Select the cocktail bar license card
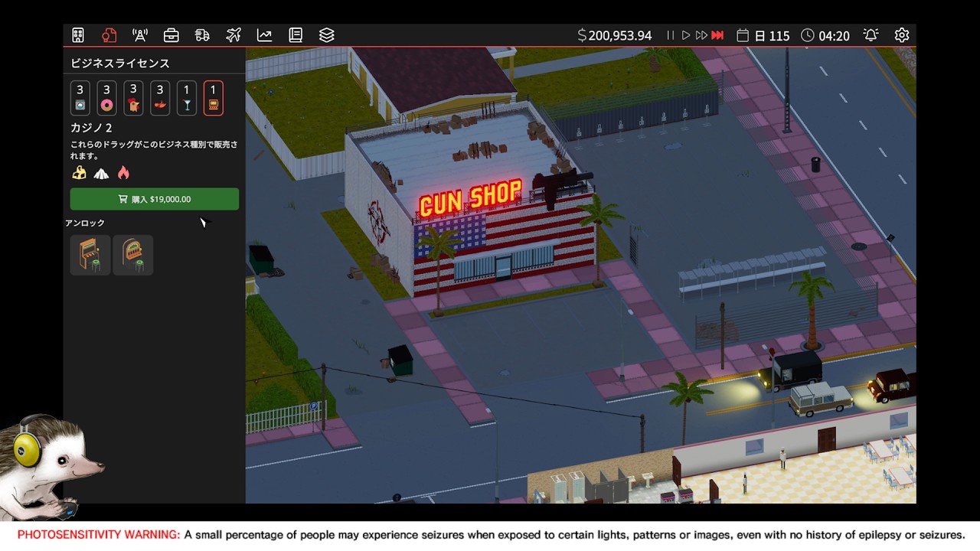Viewport: 980px width, 551px height. (187, 98)
